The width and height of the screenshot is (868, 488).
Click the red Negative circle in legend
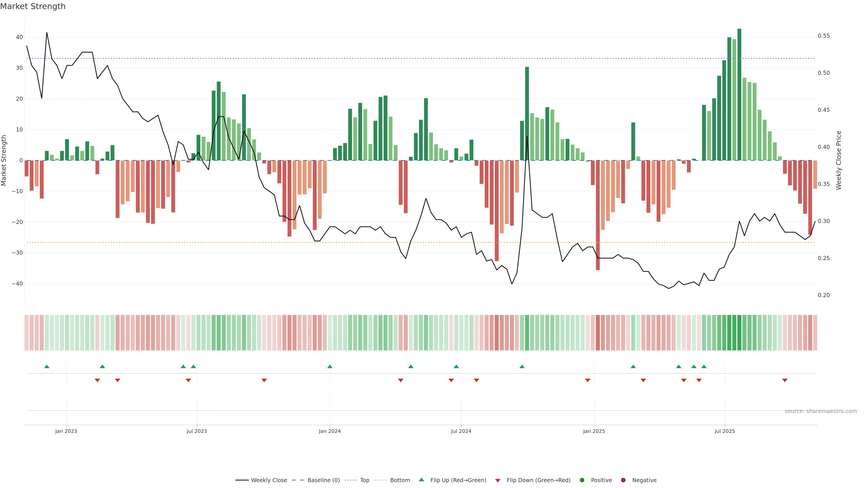[x=623, y=480]
